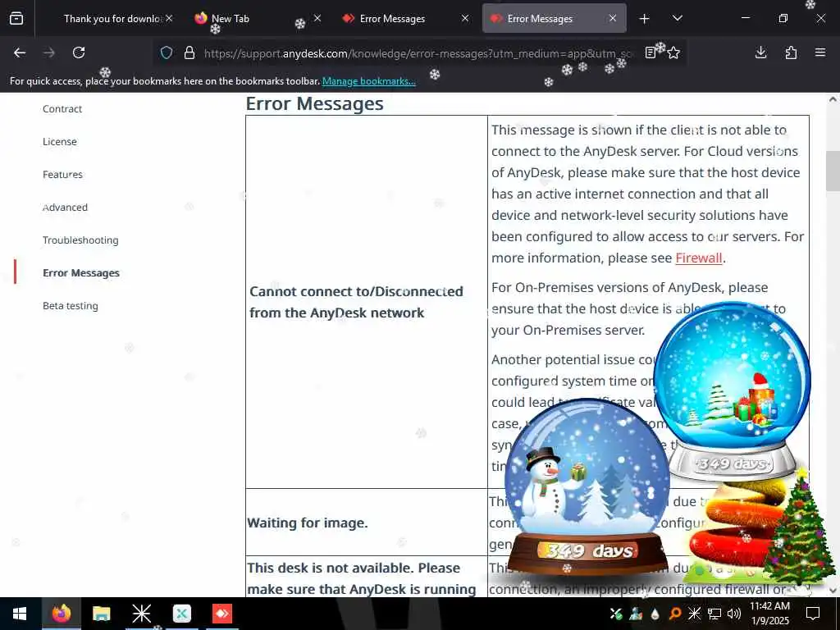Switch to the 'Thank you for downloading' tab

coord(112,19)
